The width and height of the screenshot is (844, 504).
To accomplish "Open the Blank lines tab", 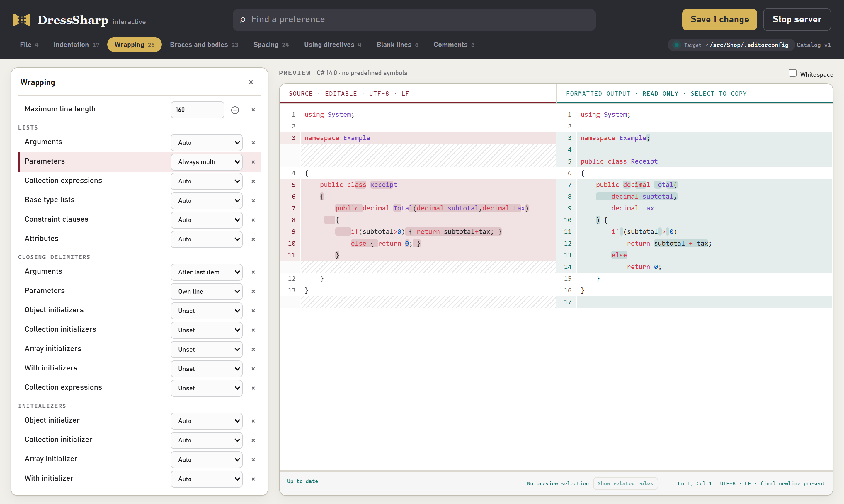I will [397, 45].
